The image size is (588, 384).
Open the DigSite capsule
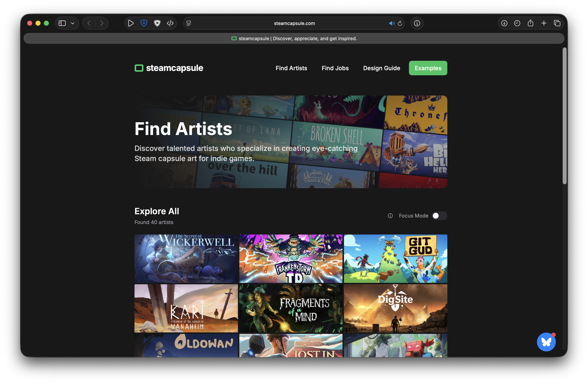tap(396, 308)
